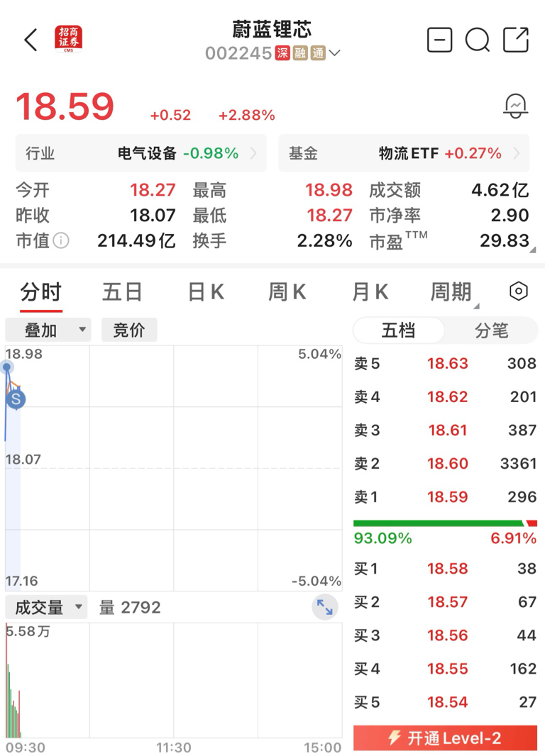545x756 pixels.
Task: Tap 买2 price 18.57 row
Action: (x=445, y=601)
